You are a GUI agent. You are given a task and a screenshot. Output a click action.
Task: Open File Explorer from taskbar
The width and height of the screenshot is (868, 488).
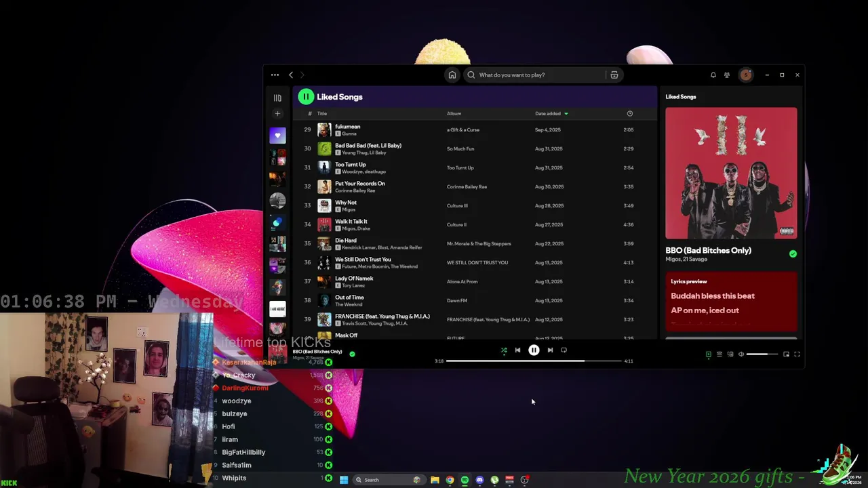click(x=435, y=480)
